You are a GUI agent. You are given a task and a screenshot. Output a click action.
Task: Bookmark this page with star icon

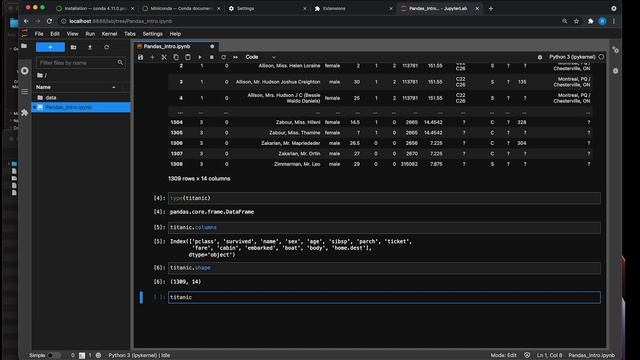click(x=576, y=21)
